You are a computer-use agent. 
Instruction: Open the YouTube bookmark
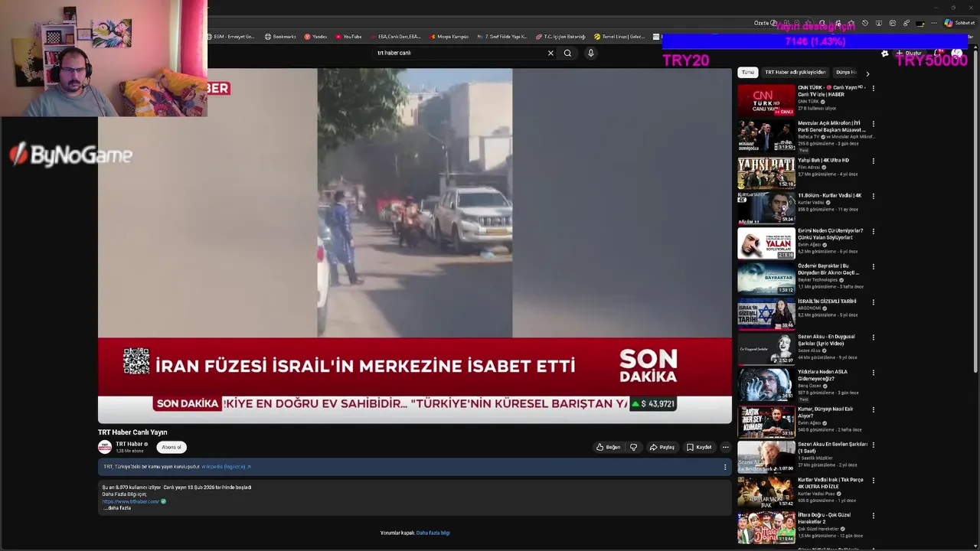[x=348, y=36]
